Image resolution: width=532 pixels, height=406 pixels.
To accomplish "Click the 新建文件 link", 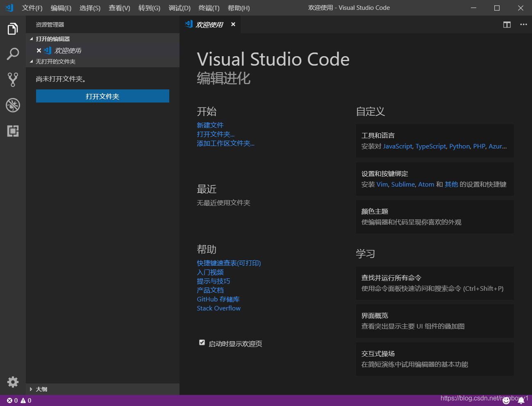I will 210,125.
